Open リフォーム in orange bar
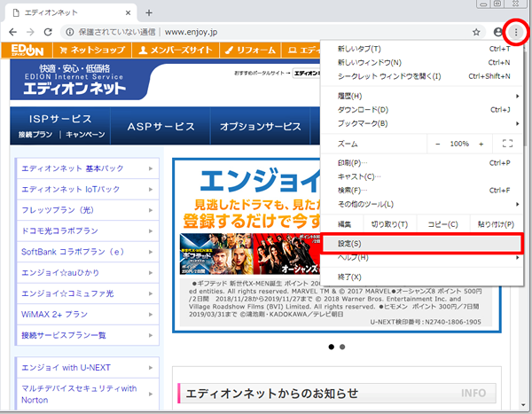Viewport: 532px width, 414px height. (x=250, y=51)
